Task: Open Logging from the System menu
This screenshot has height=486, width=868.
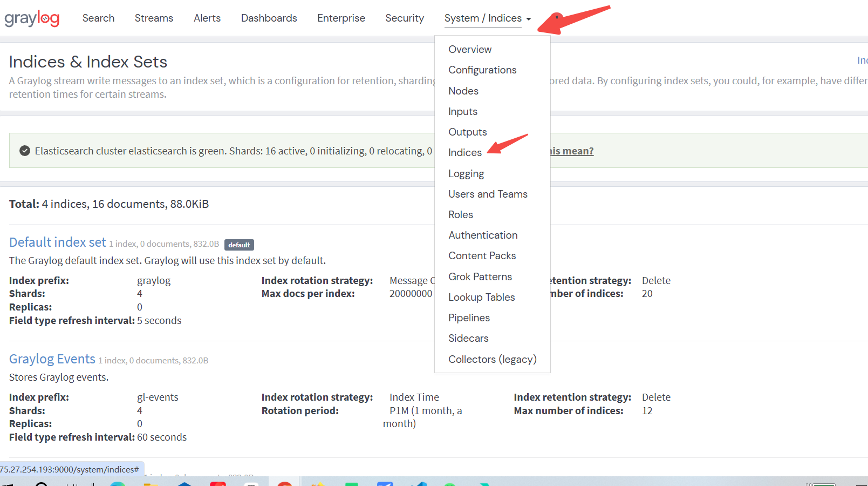Action: pyautogui.click(x=466, y=173)
